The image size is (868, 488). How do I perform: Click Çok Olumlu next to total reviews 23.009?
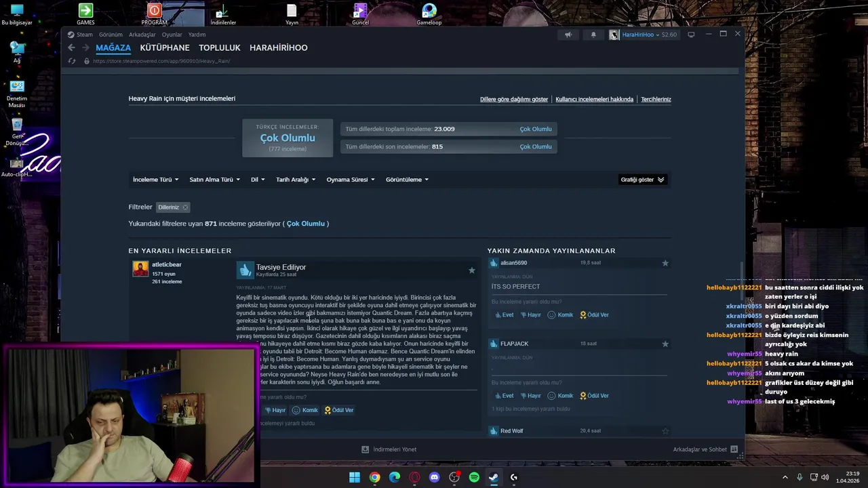(x=536, y=129)
